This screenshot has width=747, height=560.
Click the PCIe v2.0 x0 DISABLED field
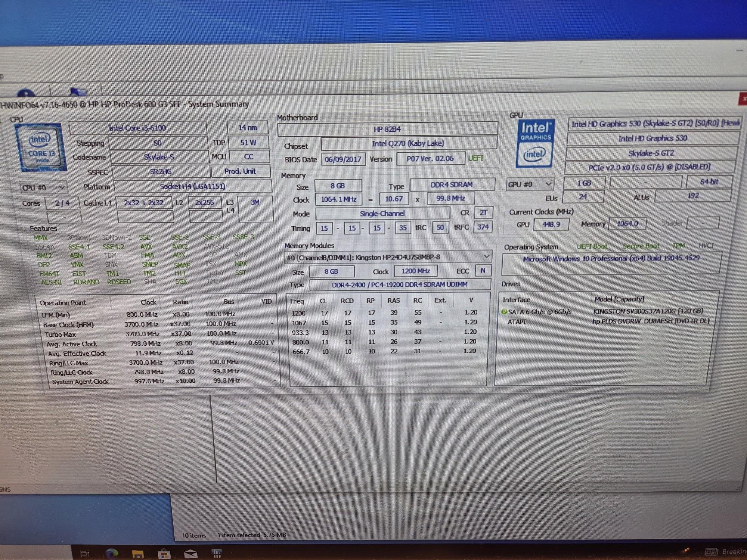(x=650, y=167)
